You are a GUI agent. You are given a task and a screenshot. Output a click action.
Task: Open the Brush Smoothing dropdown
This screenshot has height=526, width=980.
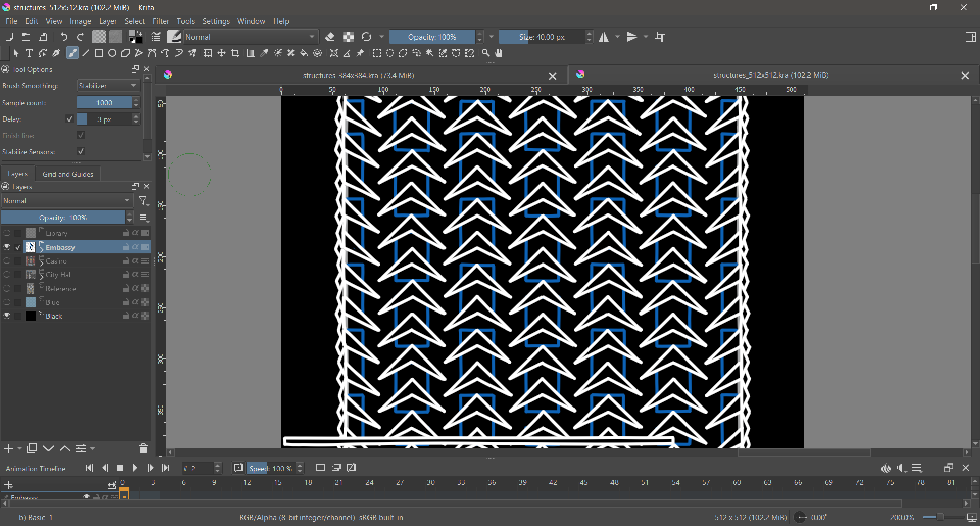108,86
